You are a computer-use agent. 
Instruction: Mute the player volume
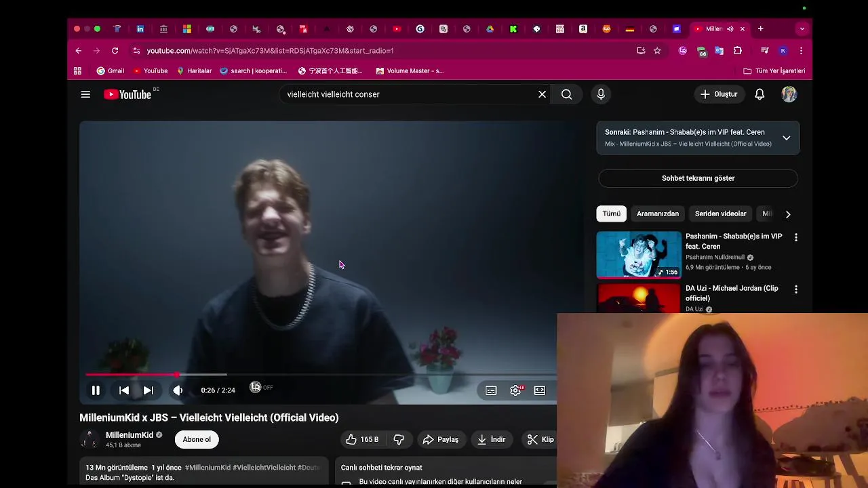point(178,390)
